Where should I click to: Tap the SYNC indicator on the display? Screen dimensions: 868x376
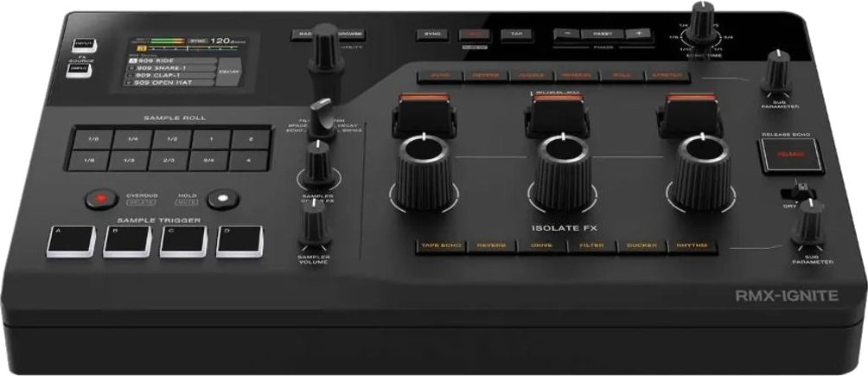[197, 41]
